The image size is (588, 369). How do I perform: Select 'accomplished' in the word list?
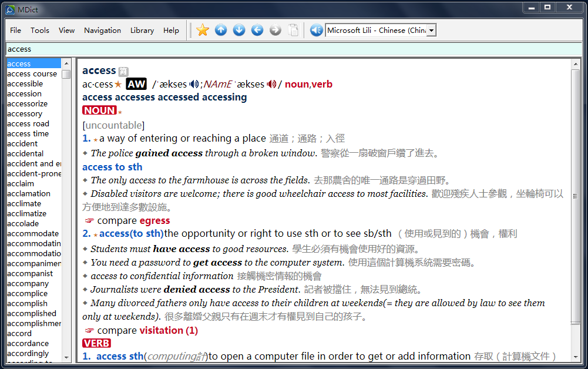(x=32, y=314)
